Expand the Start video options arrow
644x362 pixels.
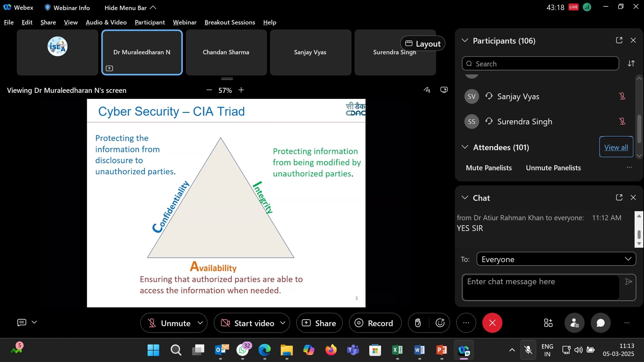click(x=283, y=323)
